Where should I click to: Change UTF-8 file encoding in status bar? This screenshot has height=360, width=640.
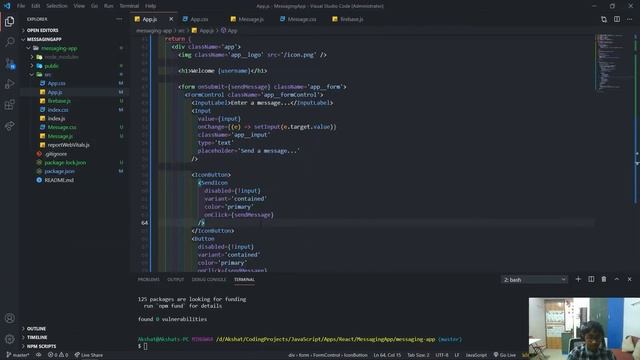[442, 355]
